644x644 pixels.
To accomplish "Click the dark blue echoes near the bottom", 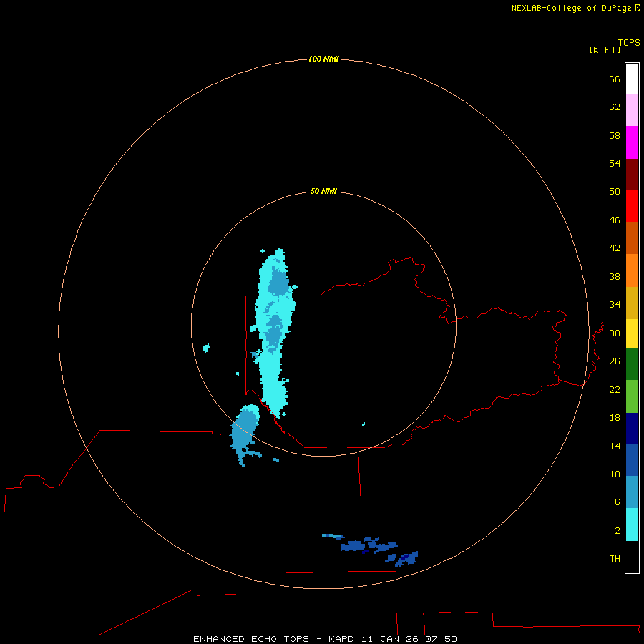I will point(371,550).
